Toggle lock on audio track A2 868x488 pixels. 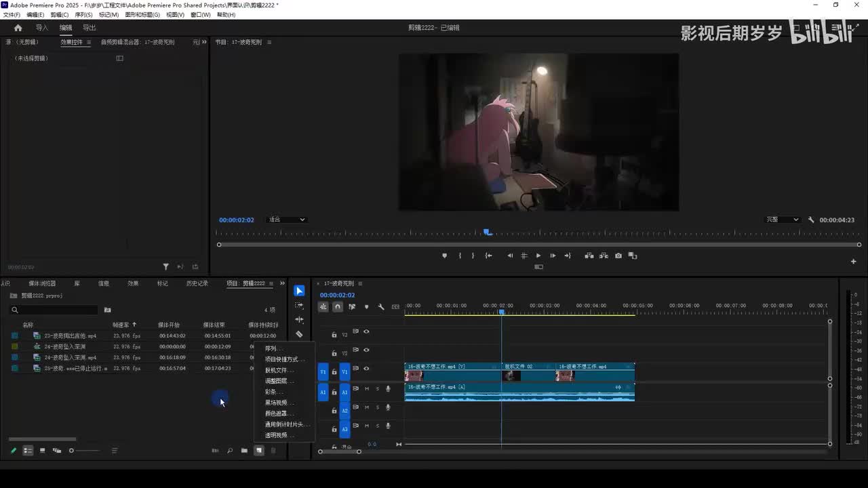click(334, 411)
